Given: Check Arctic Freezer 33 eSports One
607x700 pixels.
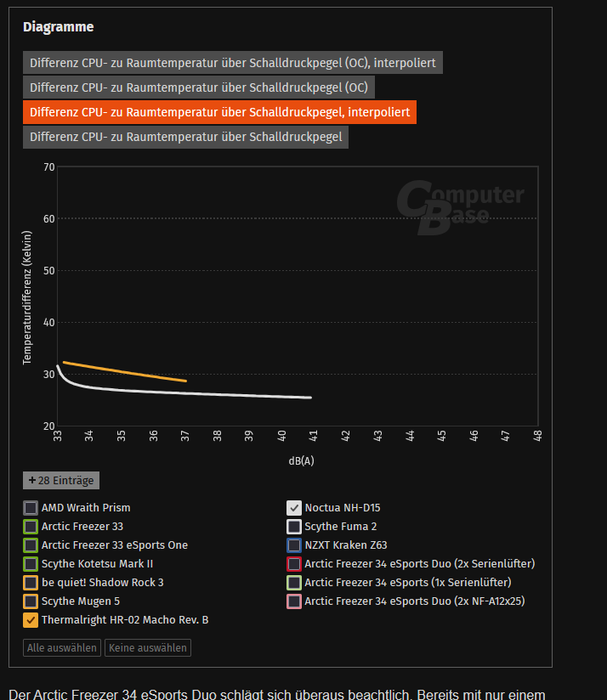Looking at the screenshot, I should point(31,545).
